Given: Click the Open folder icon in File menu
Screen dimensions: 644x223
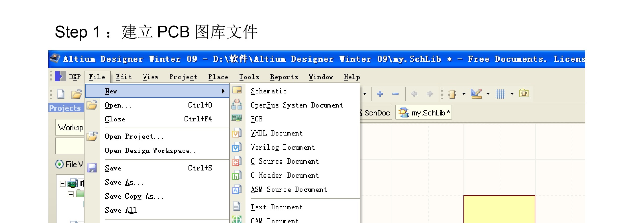Looking at the screenshot, I should (92, 105).
